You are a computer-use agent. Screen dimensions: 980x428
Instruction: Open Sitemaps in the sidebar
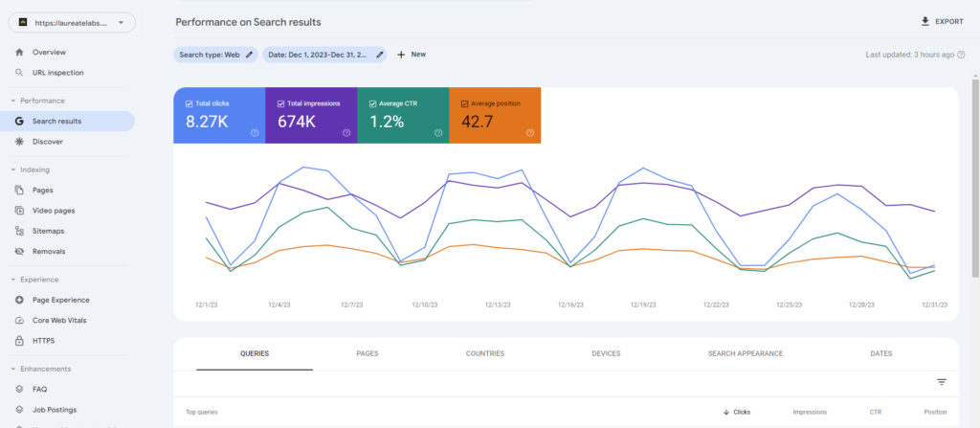point(48,231)
